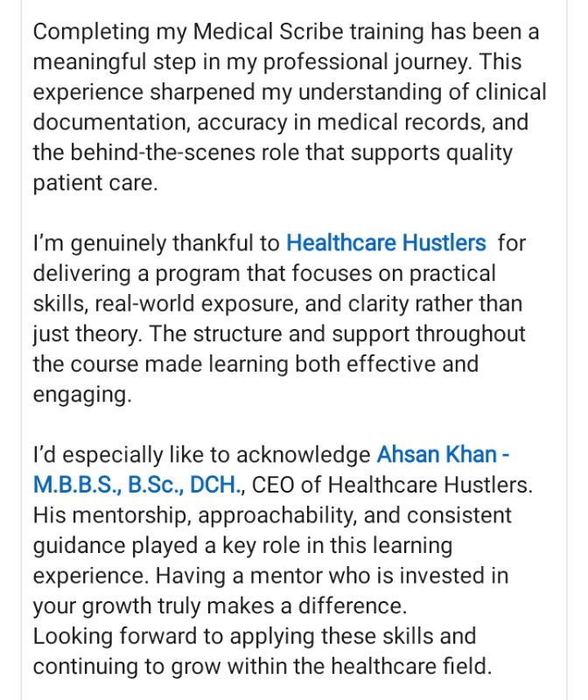The height and width of the screenshot is (700, 588).
Task: Click the phrase "I'd especially like to acknowledge"
Action: (x=201, y=455)
